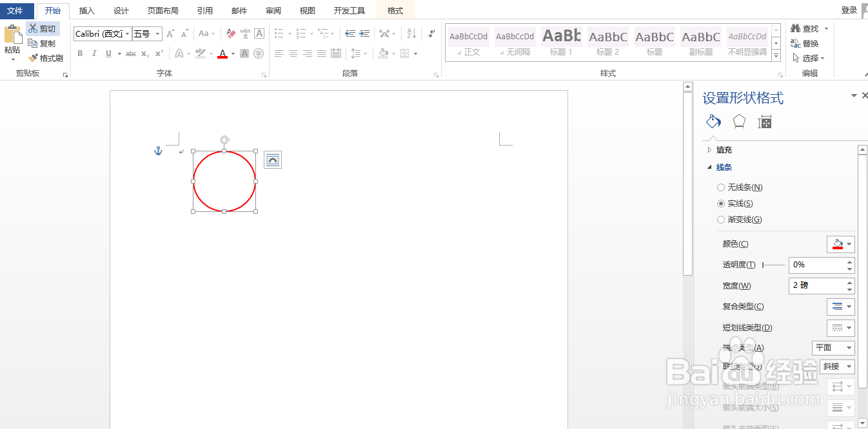Open layout options button beside the circle
The image size is (868, 429).
tap(273, 160)
